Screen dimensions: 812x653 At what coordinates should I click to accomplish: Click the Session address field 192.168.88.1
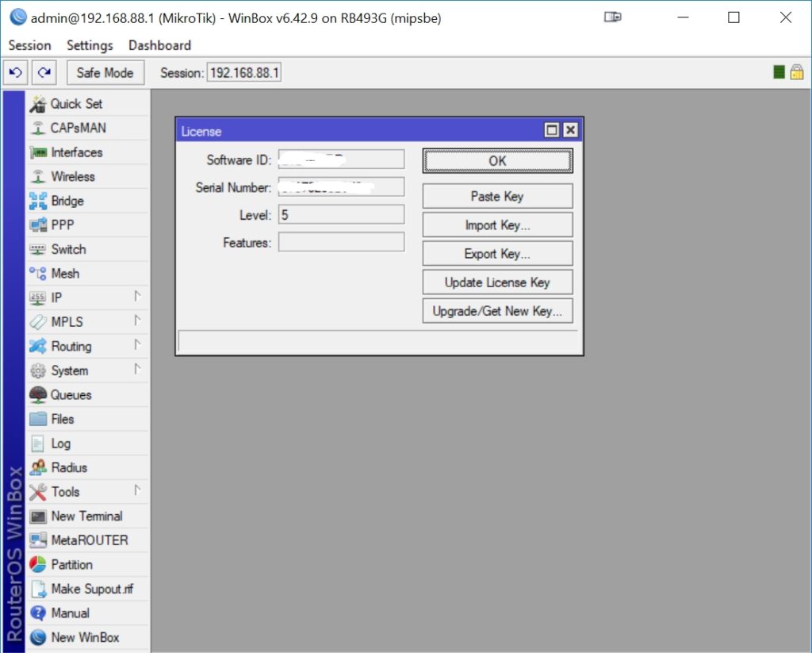(244, 72)
